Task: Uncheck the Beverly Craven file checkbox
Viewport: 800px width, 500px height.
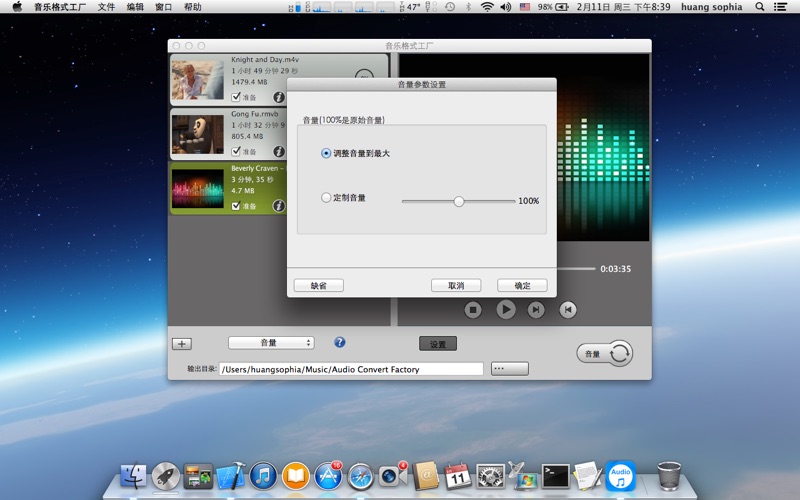Action: pyautogui.click(x=236, y=206)
